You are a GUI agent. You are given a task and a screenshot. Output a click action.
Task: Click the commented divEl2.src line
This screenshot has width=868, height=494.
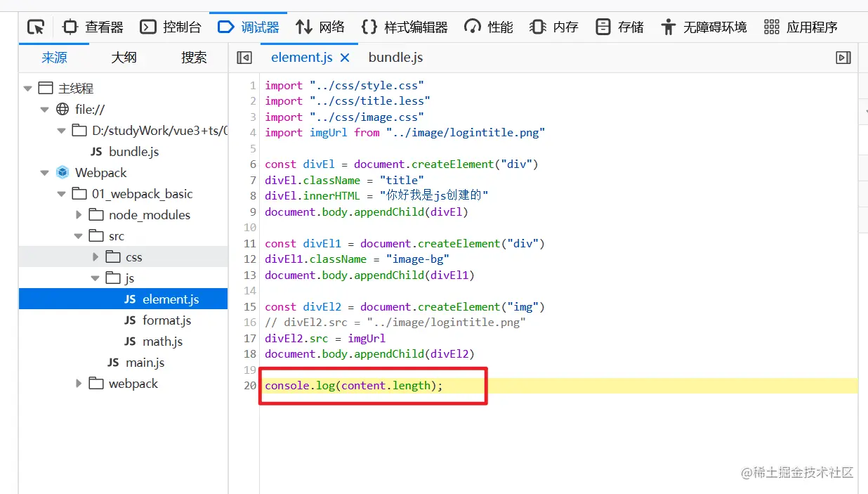(395, 322)
